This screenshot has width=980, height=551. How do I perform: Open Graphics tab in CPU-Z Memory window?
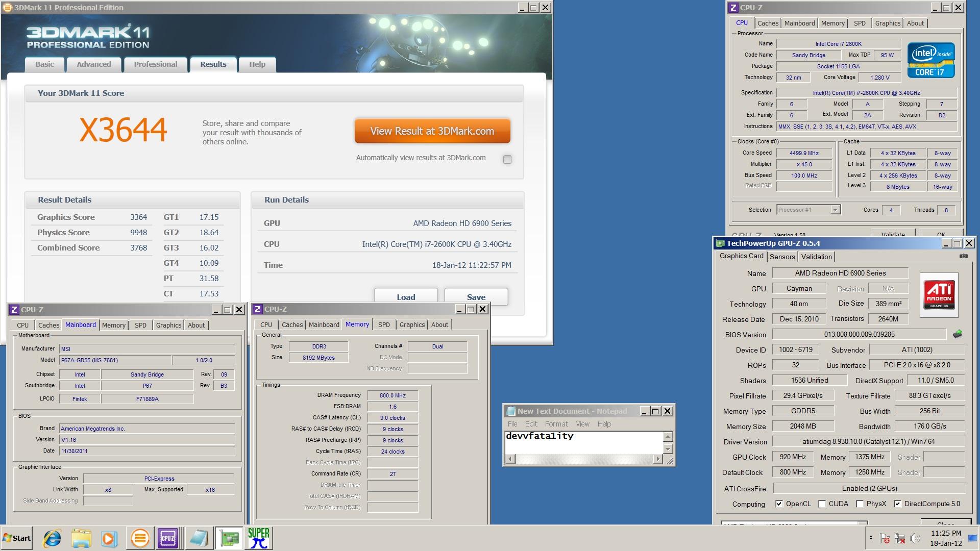tap(412, 324)
